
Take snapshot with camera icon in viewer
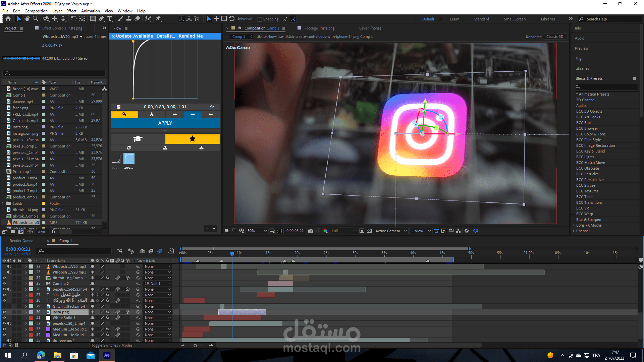pyautogui.click(x=311, y=231)
